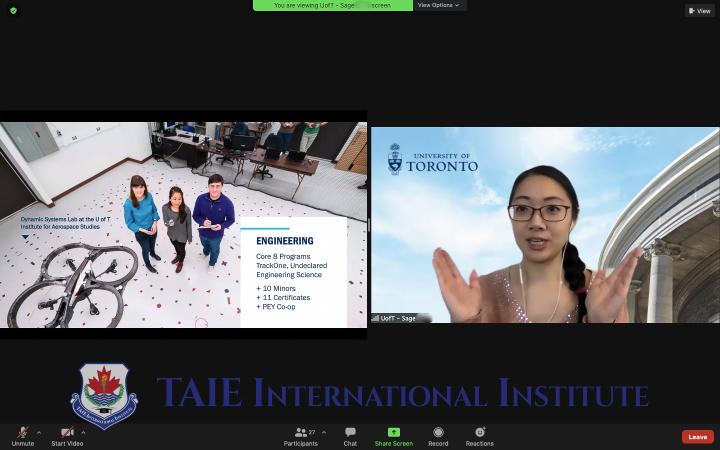This screenshot has height=450, width=720.
Task: Leave the meeting
Action: click(697, 437)
